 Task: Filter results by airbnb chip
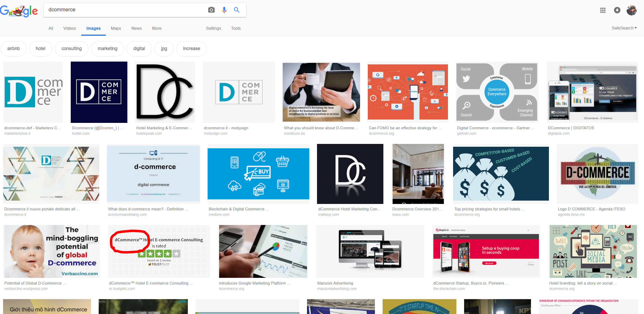coord(13,48)
